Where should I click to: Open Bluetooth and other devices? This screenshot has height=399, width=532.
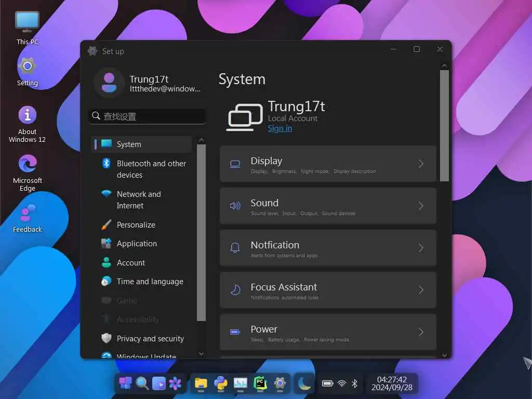(141, 169)
